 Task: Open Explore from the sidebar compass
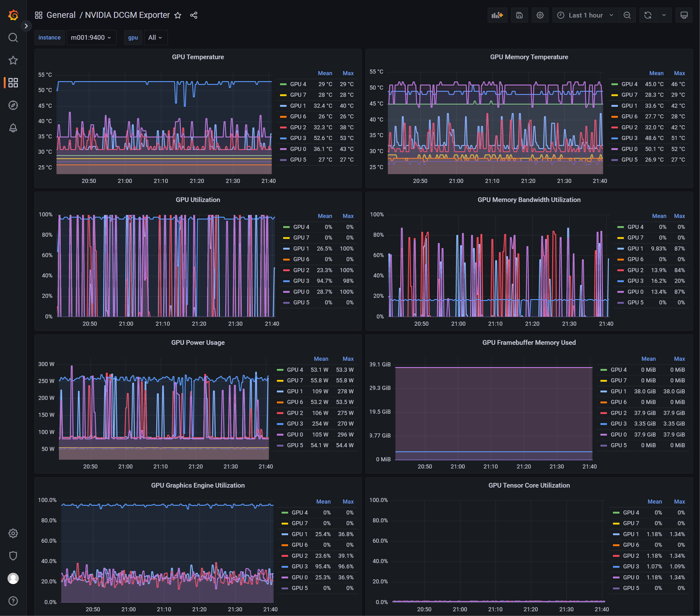coord(13,105)
